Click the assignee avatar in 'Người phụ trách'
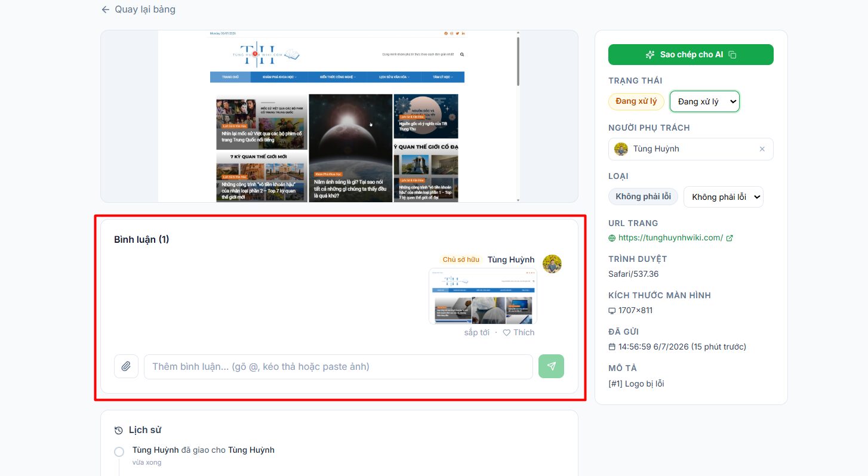This screenshot has width=868, height=476. pyautogui.click(x=621, y=149)
